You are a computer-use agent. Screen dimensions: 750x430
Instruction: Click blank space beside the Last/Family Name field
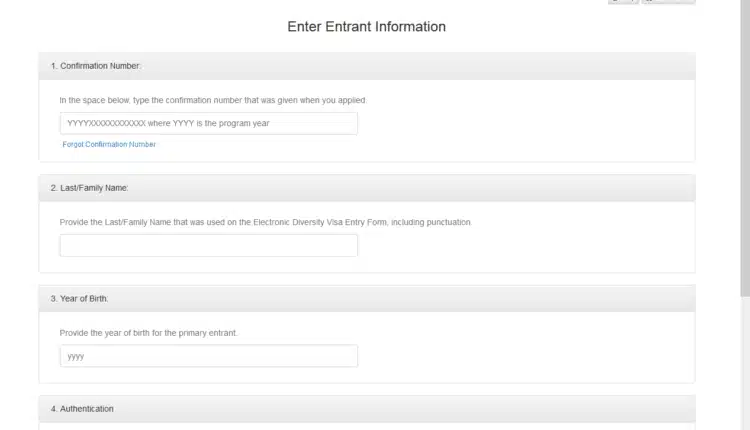tap(520, 245)
